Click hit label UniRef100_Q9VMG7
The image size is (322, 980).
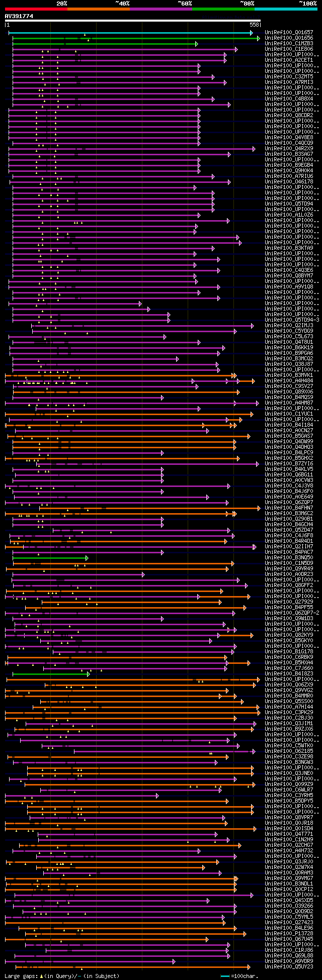[289, 878]
